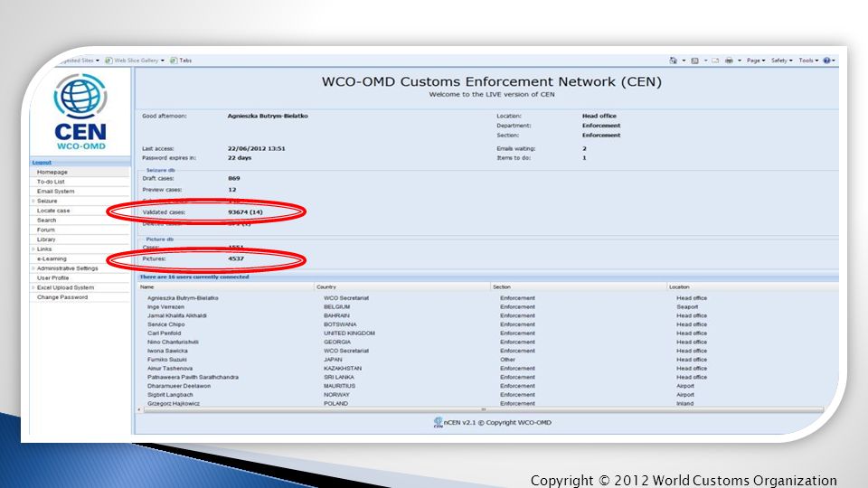
Task: Expand the Administrative Settings arrow
Action: point(33,268)
